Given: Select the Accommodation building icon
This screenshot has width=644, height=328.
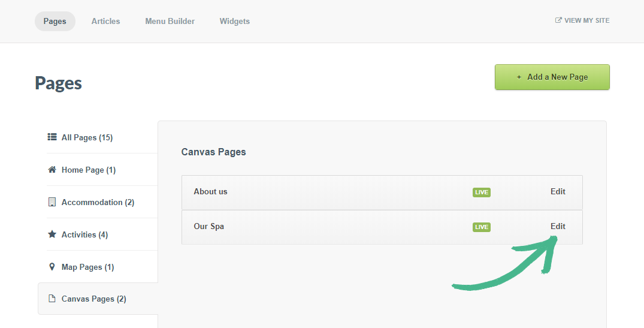Looking at the screenshot, I should click(x=52, y=202).
